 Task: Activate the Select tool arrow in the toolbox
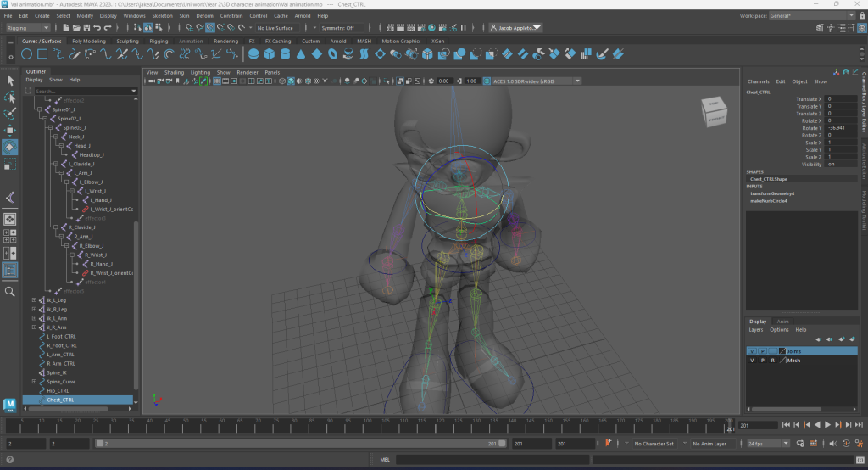[10, 80]
